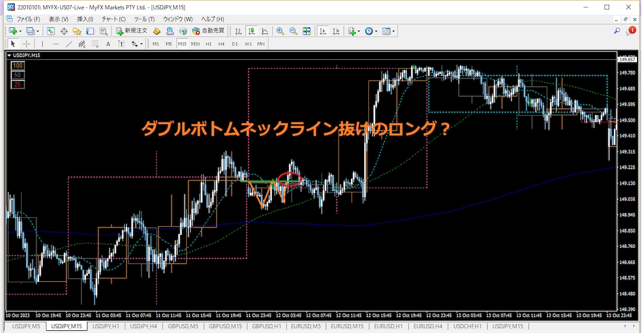644x333 pixels.
Task: Open the Templates dropdown
Action: click(389, 31)
